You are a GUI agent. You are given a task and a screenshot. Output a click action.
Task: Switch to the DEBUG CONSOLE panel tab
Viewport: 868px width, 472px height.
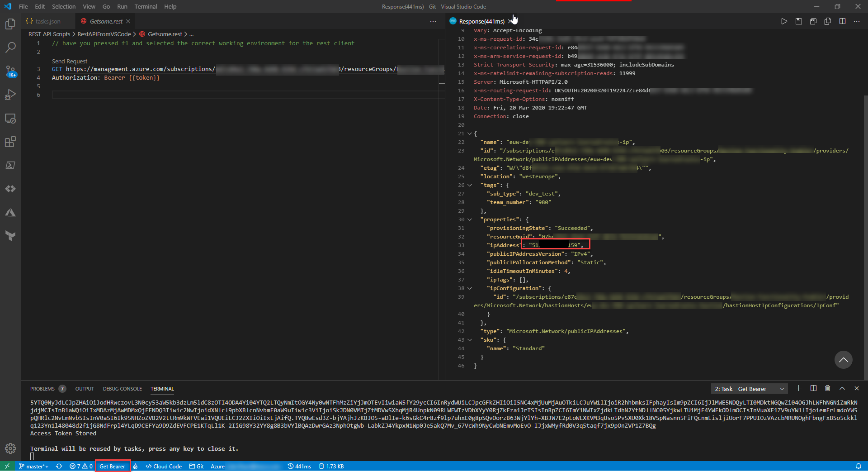coord(122,389)
